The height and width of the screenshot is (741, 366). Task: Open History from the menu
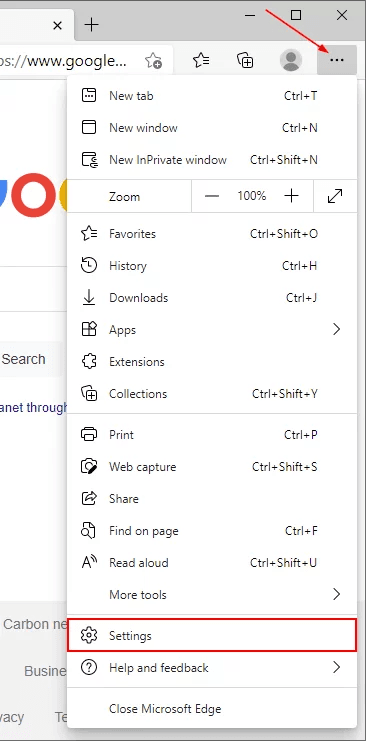coord(212,266)
